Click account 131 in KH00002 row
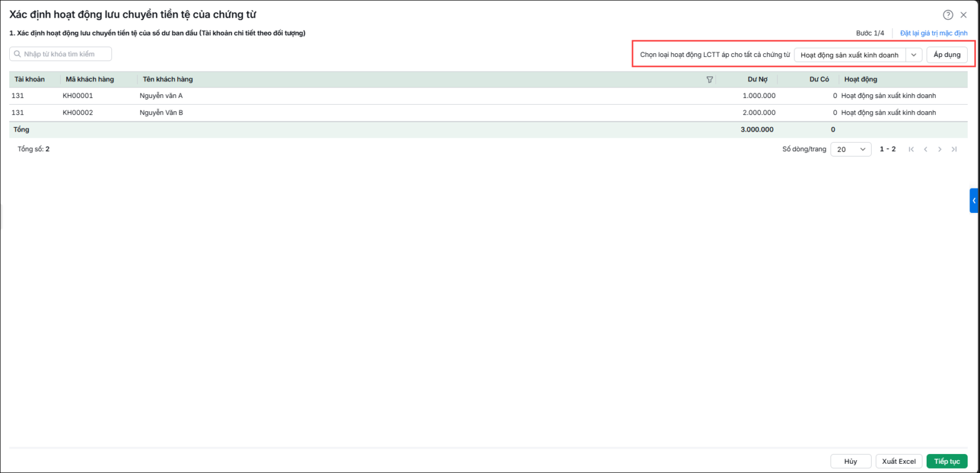The height and width of the screenshot is (473, 980). click(x=18, y=113)
